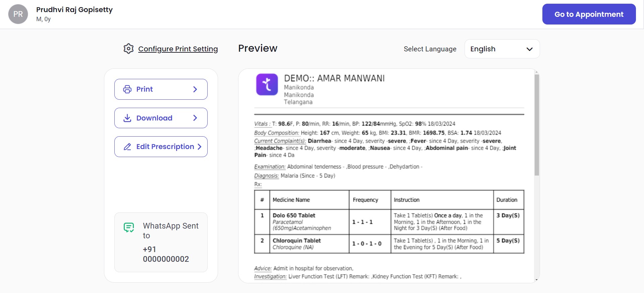
Task: Click the pencil edit icon
Action: (x=127, y=147)
